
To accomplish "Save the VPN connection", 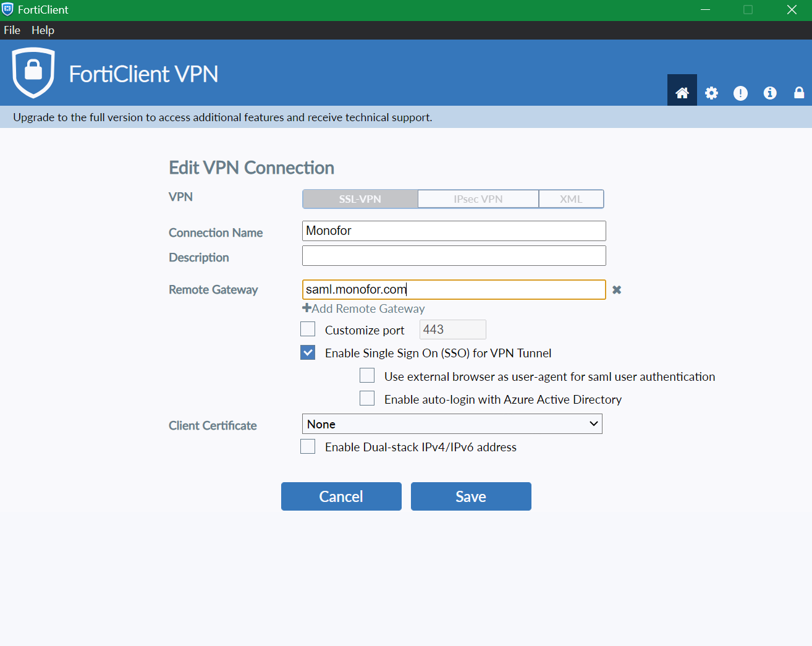I will [x=470, y=496].
